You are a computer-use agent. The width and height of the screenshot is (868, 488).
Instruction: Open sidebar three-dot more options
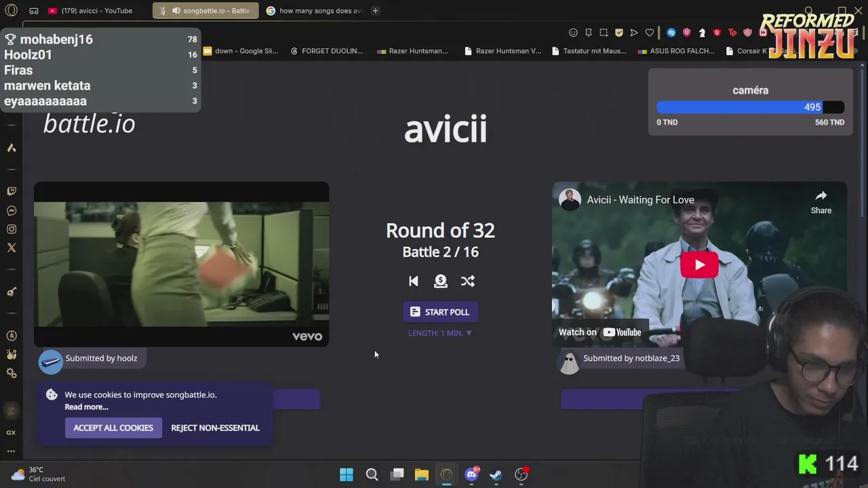(11, 451)
